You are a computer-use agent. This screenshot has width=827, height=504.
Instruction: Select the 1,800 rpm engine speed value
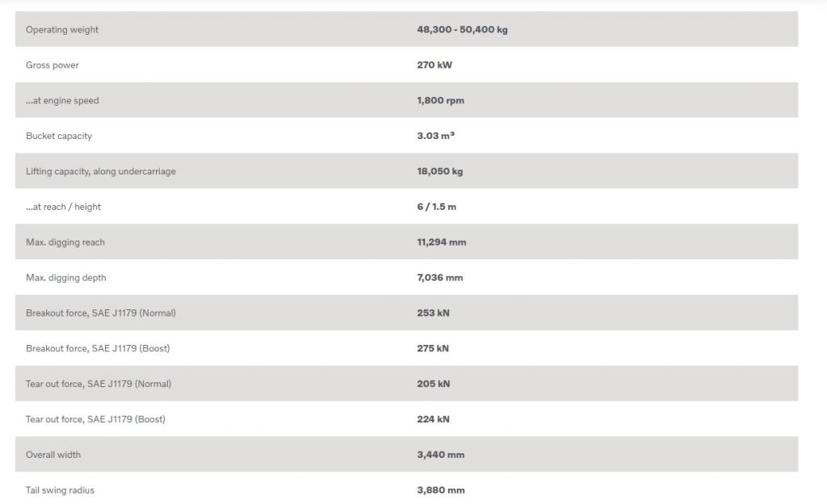440,100
